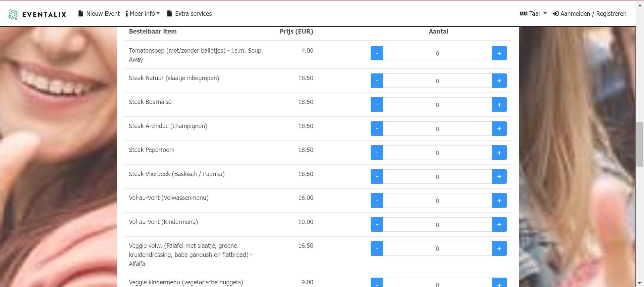Screen dimensions: 644x287
Task: Focus the Tomatensoep quantity field
Action: [x=437, y=53]
